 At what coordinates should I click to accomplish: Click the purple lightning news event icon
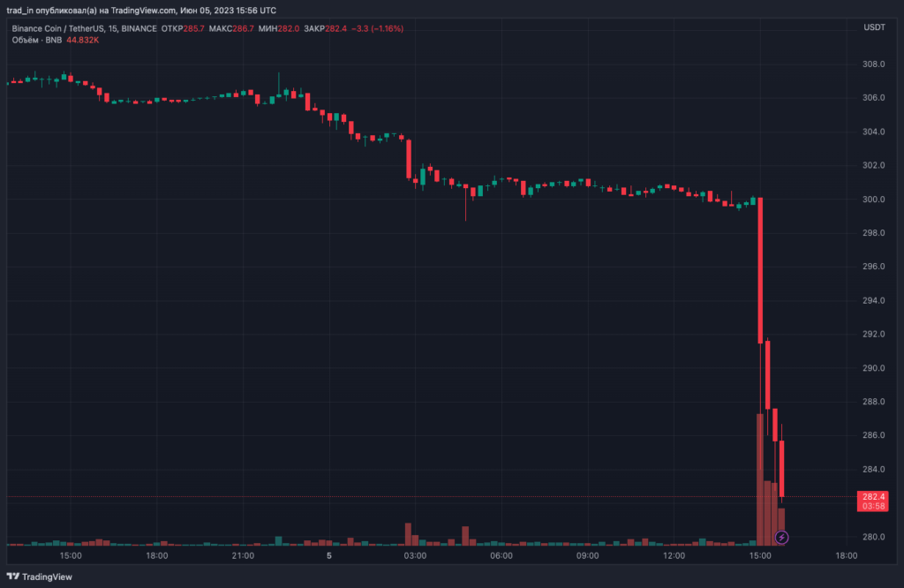(781, 537)
